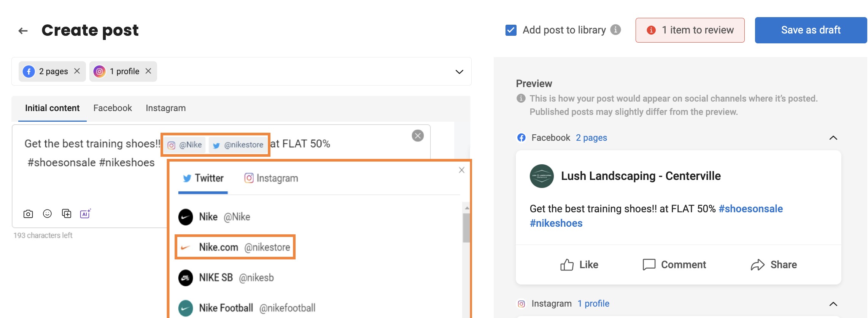The width and height of the screenshot is (868, 318).
Task: Open the Facebook content tab
Action: (112, 108)
